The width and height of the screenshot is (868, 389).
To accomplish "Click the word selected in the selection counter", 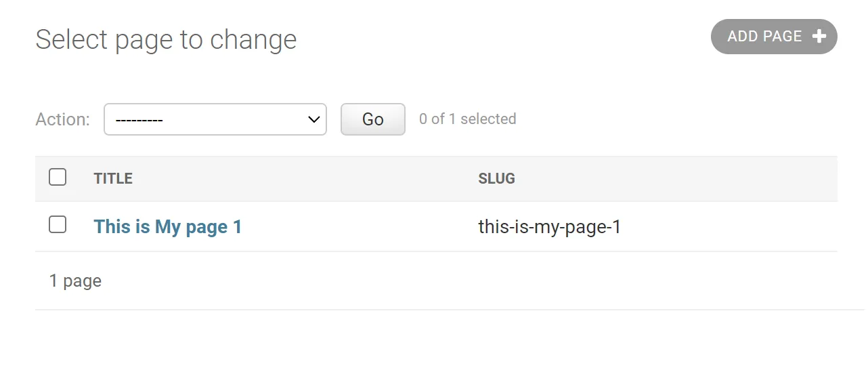I will (488, 119).
